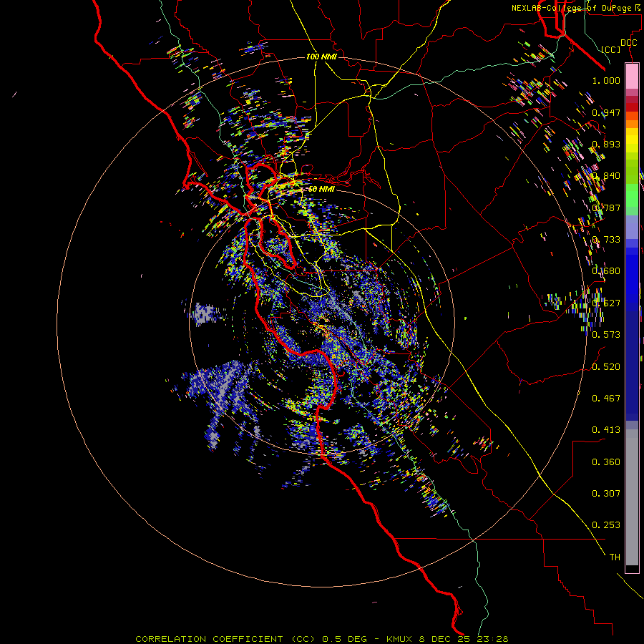
Task: Click the 0.893 value on the color scale
Action: coord(606,144)
